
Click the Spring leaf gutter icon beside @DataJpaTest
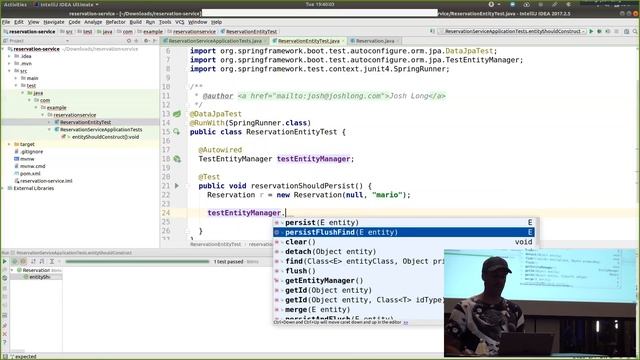177,114
